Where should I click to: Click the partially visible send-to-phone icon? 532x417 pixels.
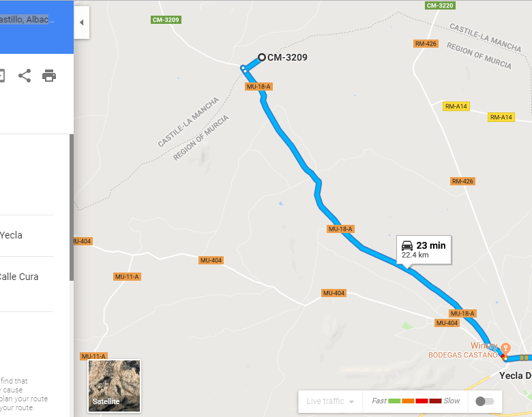click(1, 76)
